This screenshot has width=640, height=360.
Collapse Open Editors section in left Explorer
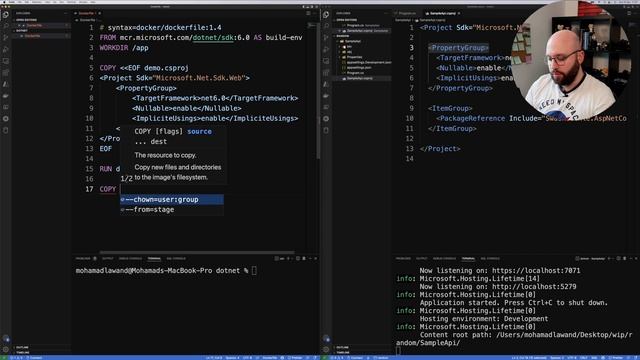tap(26, 20)
